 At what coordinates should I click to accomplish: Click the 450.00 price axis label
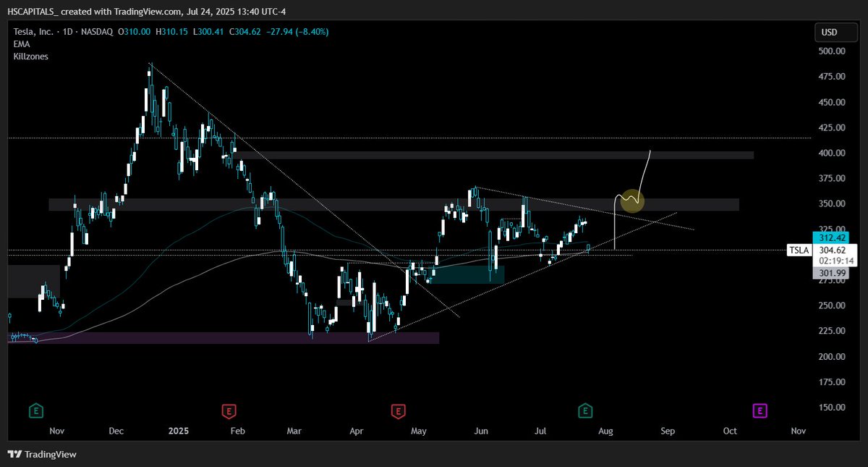(832, 102)
